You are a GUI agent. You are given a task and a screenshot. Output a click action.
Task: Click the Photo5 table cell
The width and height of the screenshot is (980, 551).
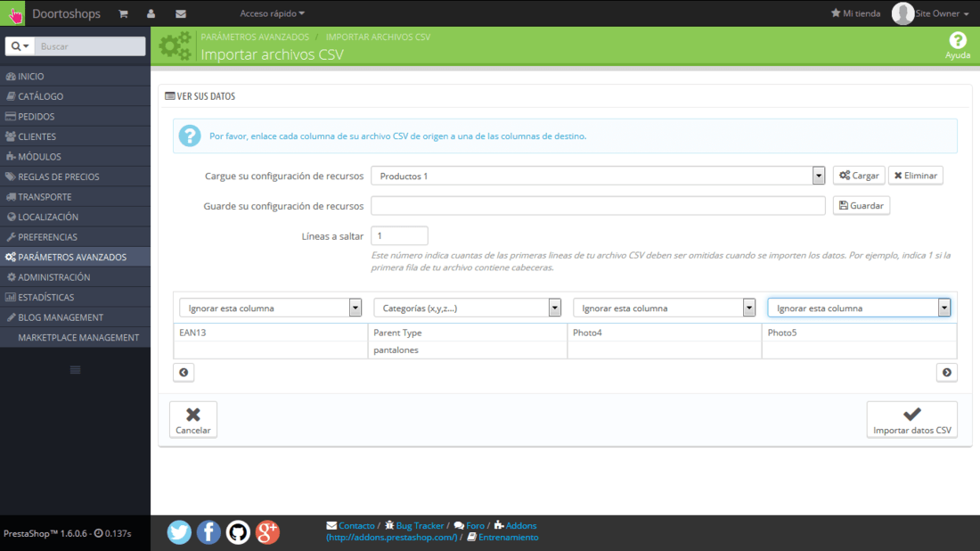click(860, 333)
